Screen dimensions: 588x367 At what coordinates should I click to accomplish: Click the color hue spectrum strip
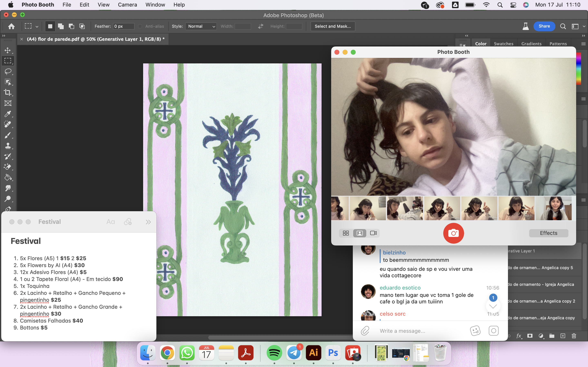[579, 69]
